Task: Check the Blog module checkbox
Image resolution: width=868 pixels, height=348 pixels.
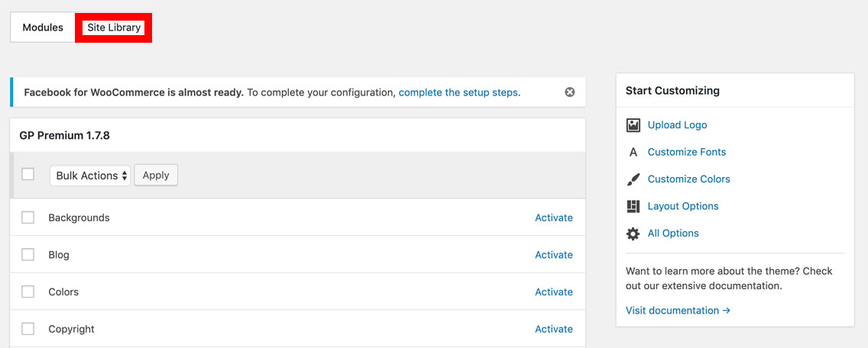Action: pyautogui.click(x=28, y=254)
